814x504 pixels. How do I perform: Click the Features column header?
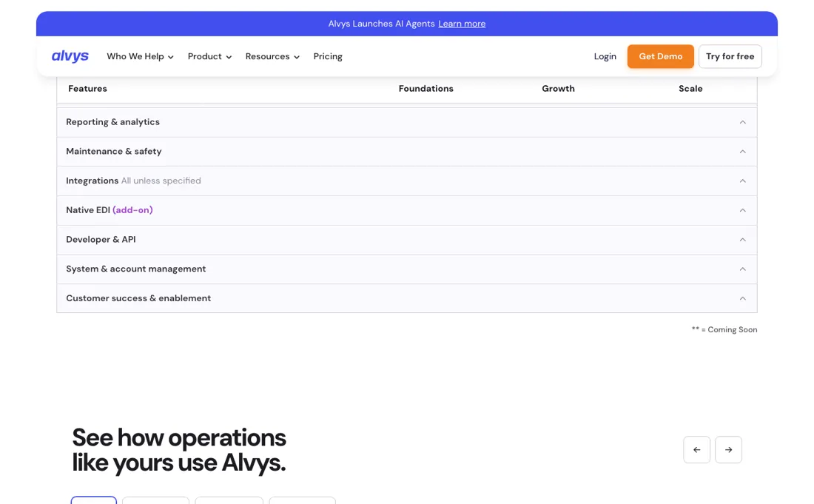pyautogui.click(x=87, y=89)
